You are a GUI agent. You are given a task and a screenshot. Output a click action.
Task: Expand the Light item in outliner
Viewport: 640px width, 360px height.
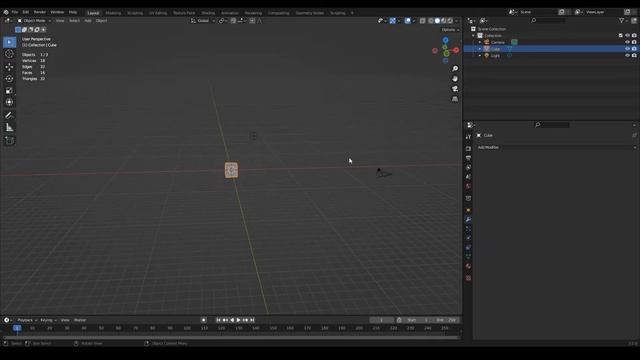(x=480, y=56)
